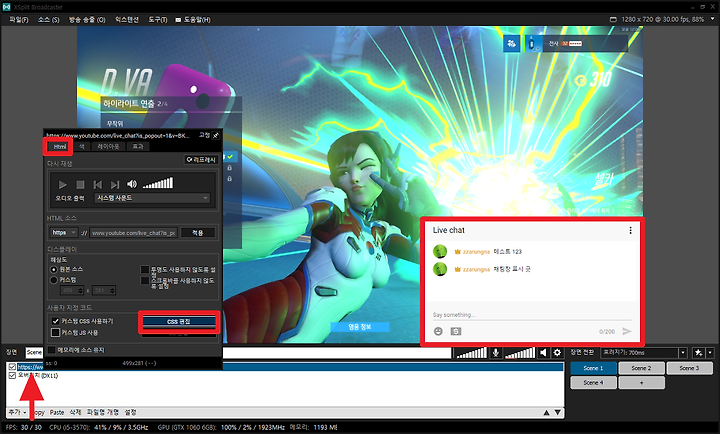Toggle the 스크롤바를 사용하지 않도록 설정 checkbox

pos(145,280)
